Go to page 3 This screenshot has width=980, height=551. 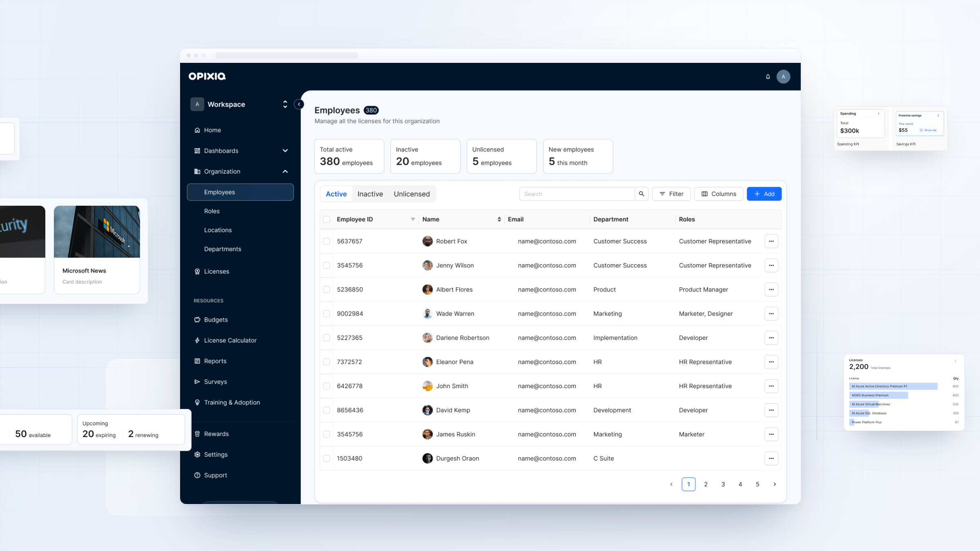click(723, 484)
